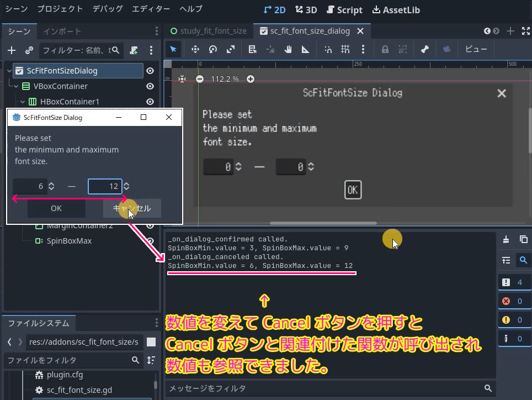Toggle visibility of HBoxContainer1 node
The image size is (532, 400).
(150, 102)
